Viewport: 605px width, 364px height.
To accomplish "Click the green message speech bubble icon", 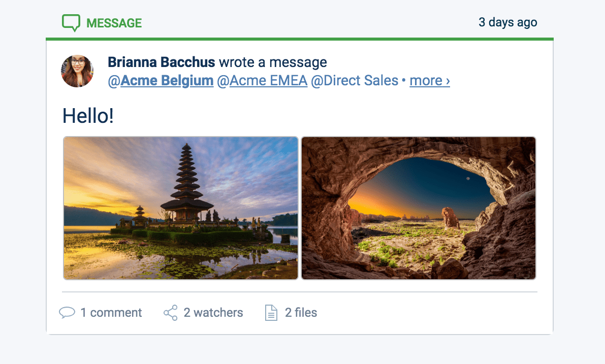I will 71,23.
